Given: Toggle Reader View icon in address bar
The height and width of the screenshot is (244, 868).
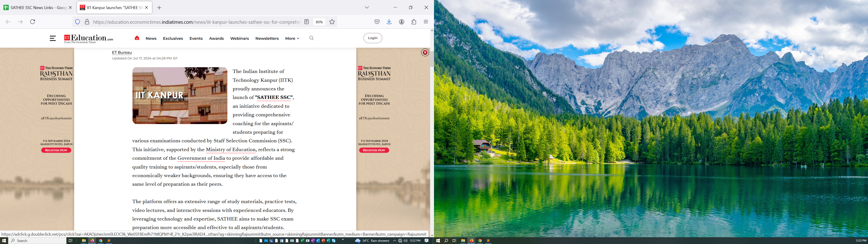Looking at the screenshot, I should [307, 22].
